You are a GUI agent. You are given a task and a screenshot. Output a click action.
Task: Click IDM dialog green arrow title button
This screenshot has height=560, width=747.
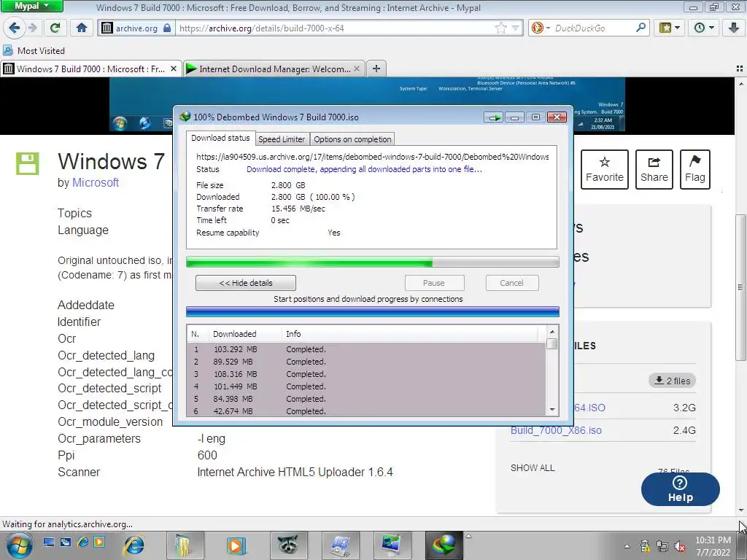(x=494, y=117)
